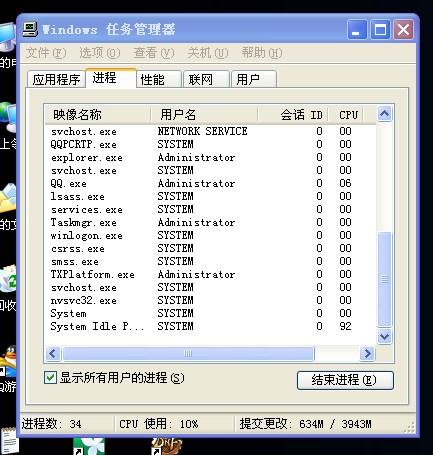Click the 结束进程(E) button

point(345,380)
